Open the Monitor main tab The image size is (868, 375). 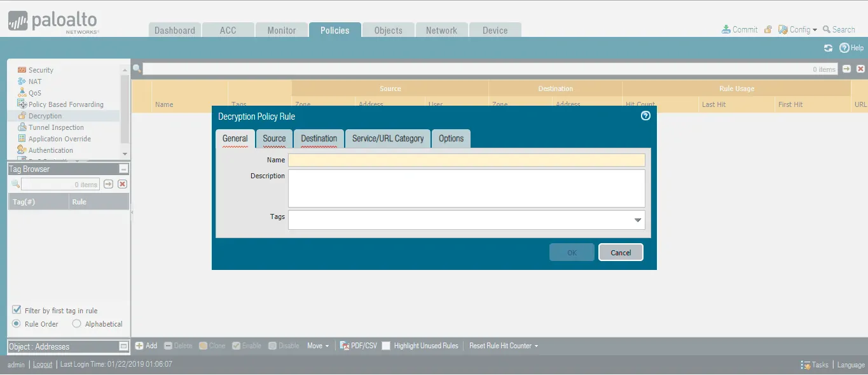pos(281,30)
